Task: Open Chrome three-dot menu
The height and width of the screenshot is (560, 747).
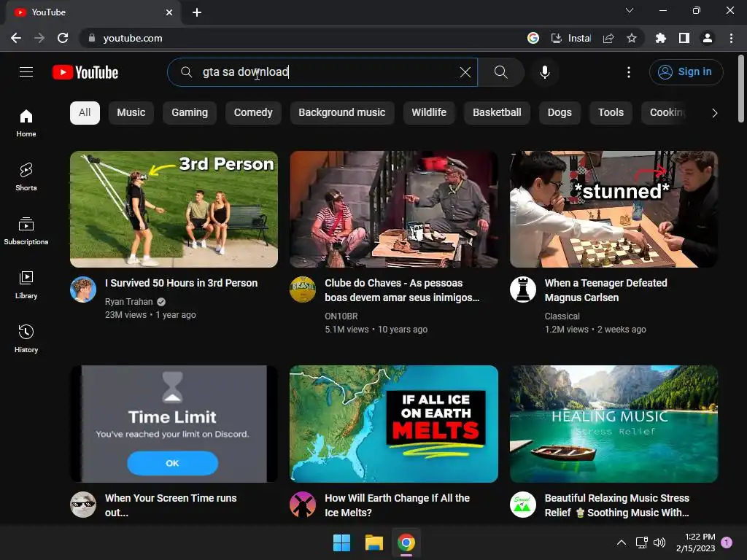Action: click(731, 38)
